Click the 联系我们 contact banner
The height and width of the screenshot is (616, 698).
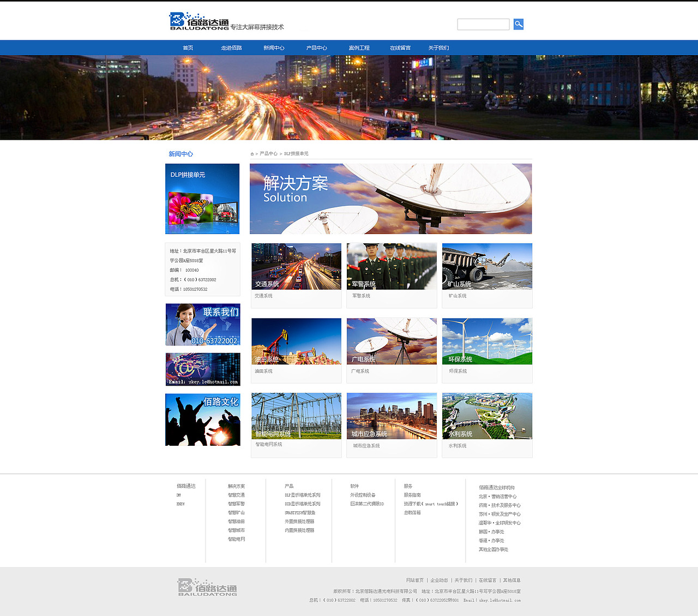click(x=203, y=325)
